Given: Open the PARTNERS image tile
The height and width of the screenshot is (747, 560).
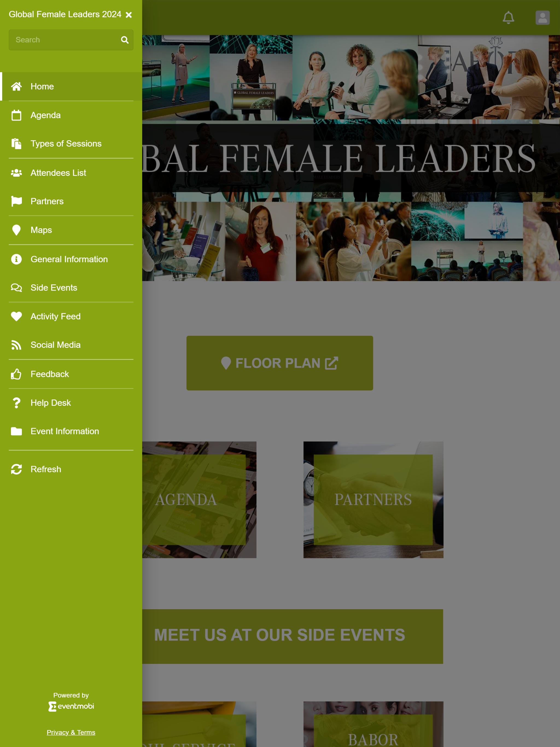Looking at the screenshot, I should tap(373, 500).
